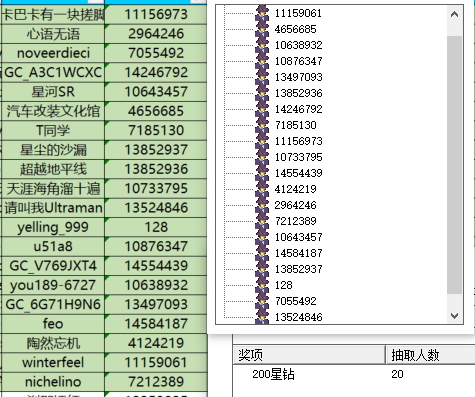Click the avatar icon beside 2964246 in list

[x=262, y=205]
